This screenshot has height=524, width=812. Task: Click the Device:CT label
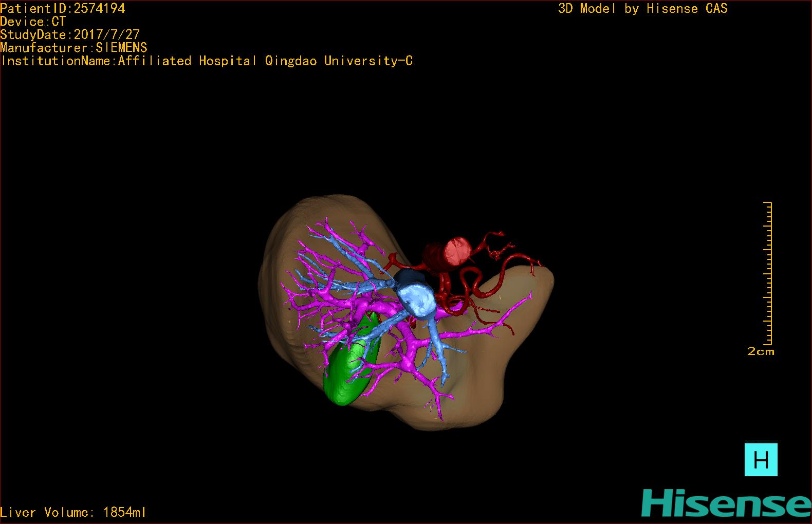click(x=33, y=22)
